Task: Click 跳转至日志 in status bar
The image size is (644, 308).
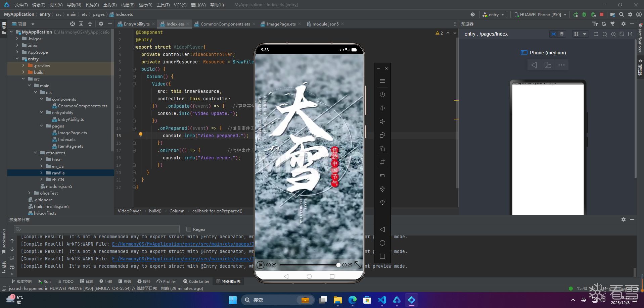Action: [x=146, y=289]
